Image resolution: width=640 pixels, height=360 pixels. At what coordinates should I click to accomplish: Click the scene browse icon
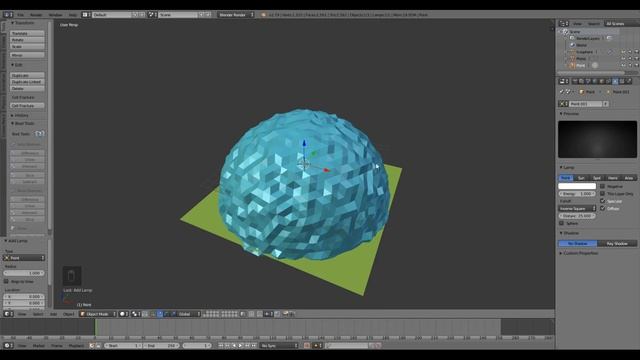[152, 15]
